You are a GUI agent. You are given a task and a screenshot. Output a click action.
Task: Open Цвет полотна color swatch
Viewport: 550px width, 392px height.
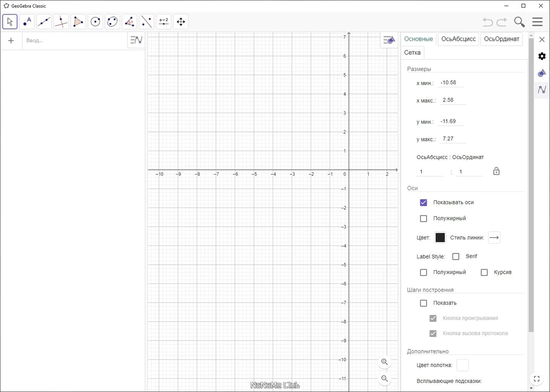[463, 365]
